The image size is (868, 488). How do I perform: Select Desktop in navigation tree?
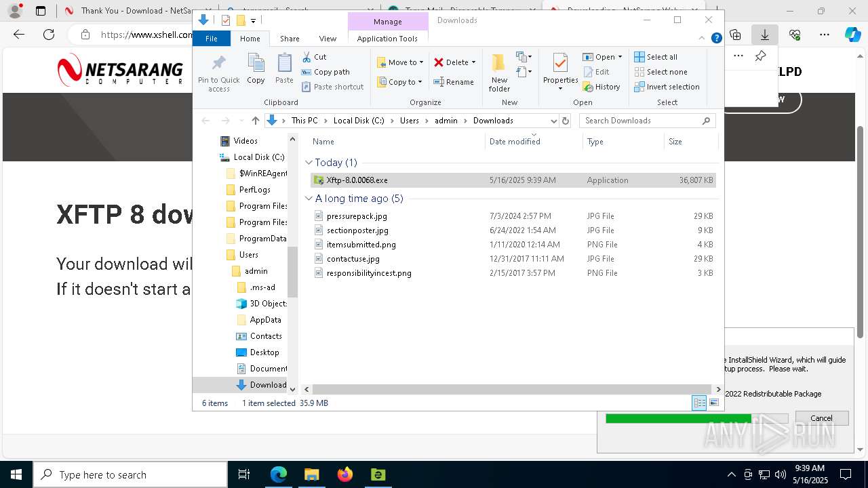pyautogui.click(x=258, y=352)
